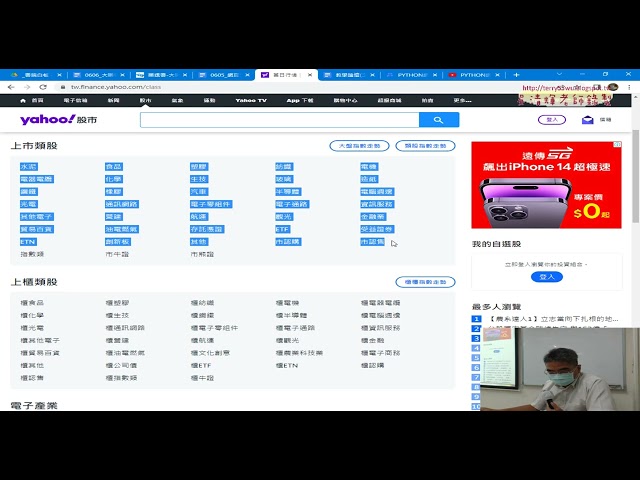
Task: Click the tab search chevron in title bar
Action: (x=559, y=74)
